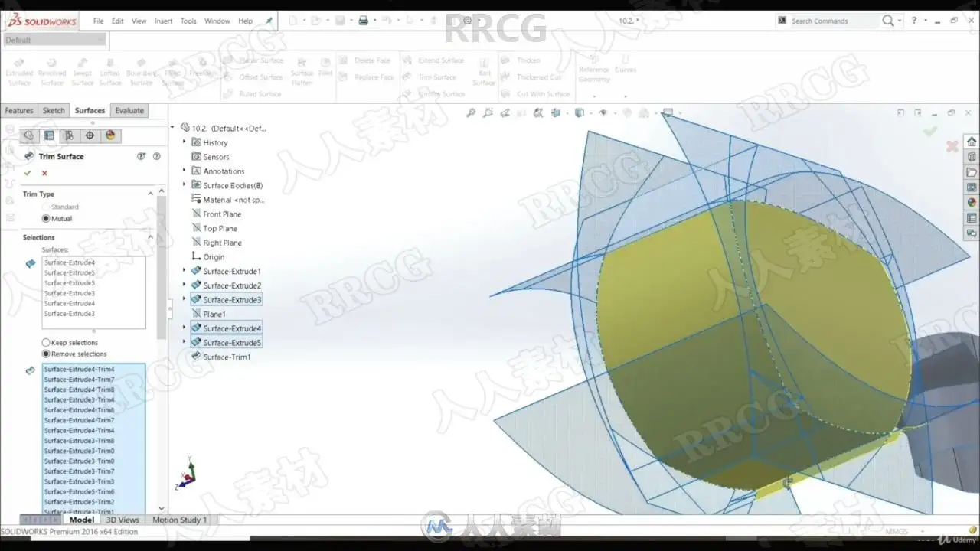Select Origin in feature tree
The image size is (980, 551).
coord(208,257)
